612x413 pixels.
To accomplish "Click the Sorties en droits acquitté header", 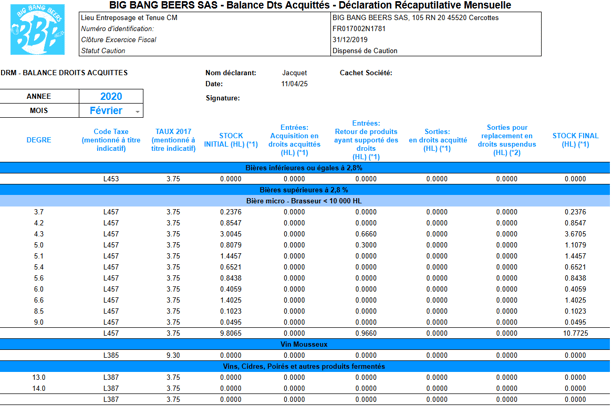I will pos(438,140).
